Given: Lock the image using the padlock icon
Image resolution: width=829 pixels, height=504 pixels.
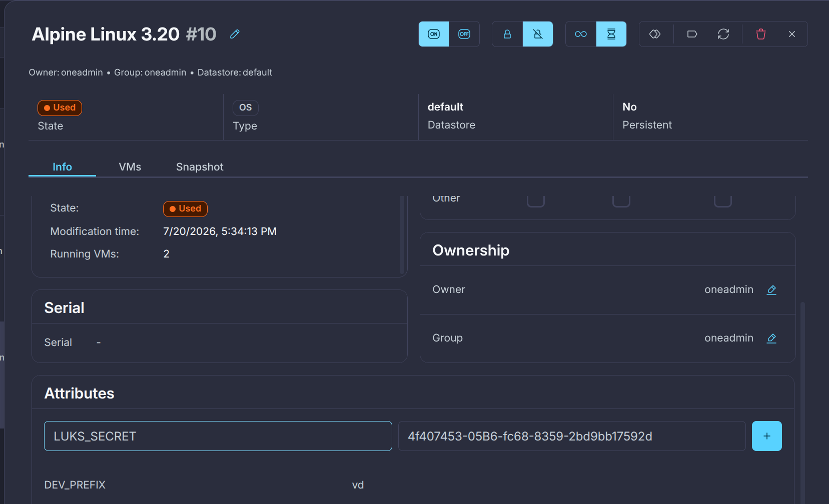Looking at the screenshot, I should pos(507,34).
